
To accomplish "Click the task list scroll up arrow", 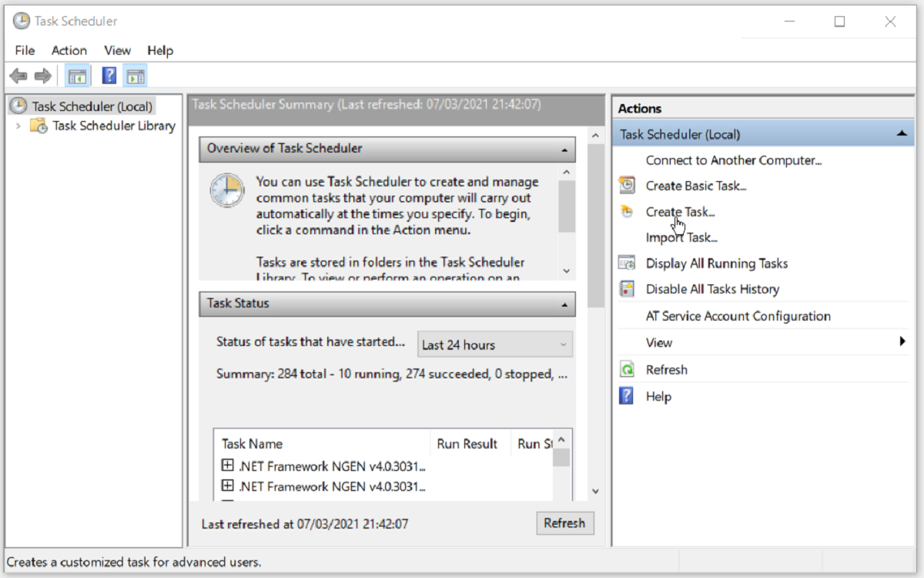I will tap(561, 439).
